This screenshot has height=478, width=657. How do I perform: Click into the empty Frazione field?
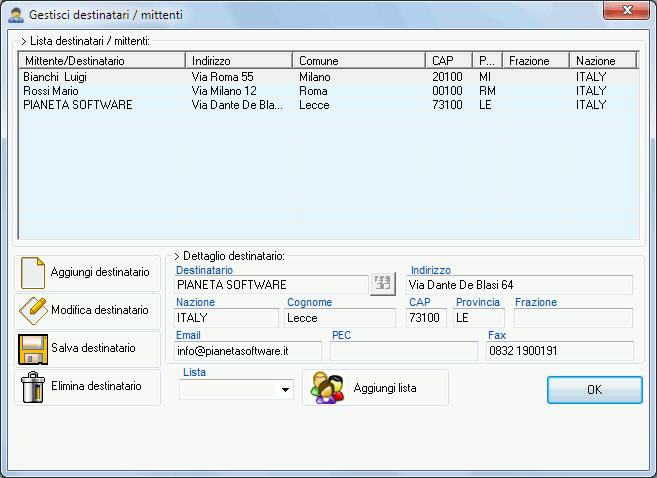point(573,318)
